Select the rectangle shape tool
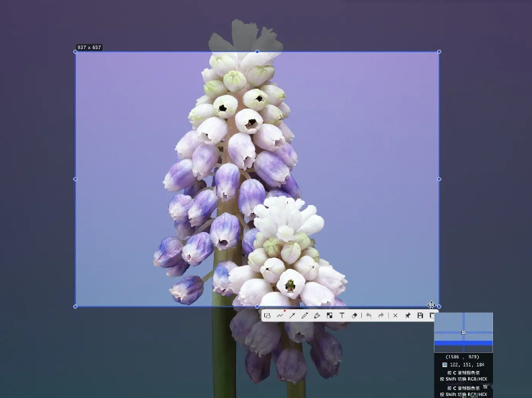This screenshot has width=532, height=398. [x=268, y=315]
